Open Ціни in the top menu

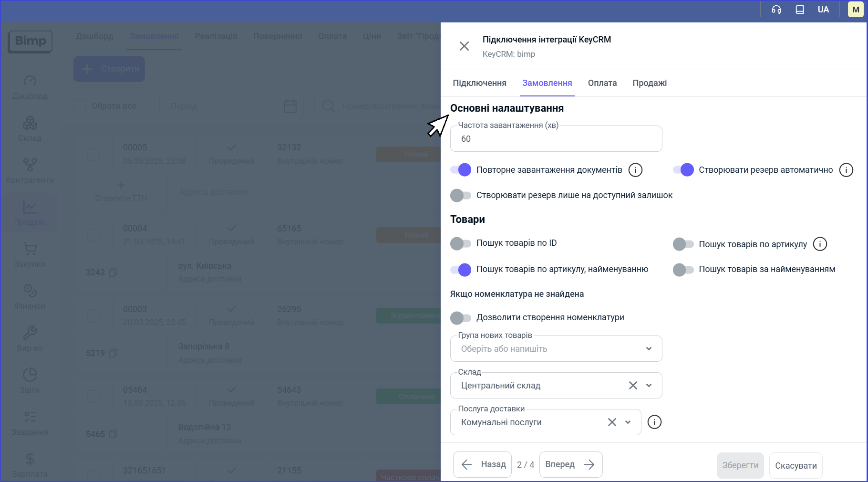tap(372, 36)
